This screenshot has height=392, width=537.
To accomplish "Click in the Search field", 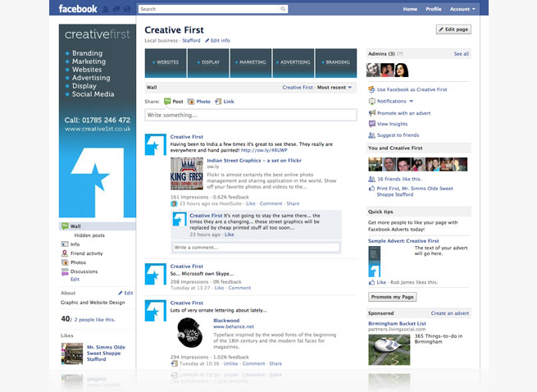I will pos(209,9).
